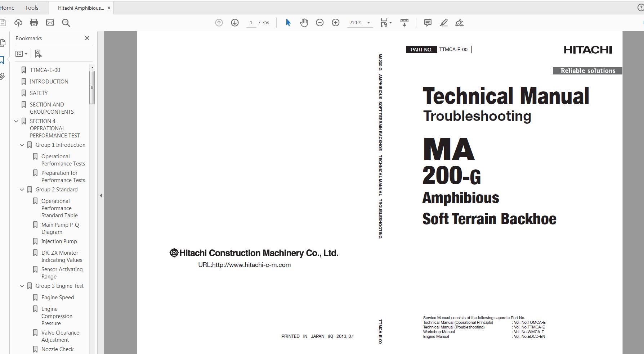Screen dimensions: 644x354
Task: Go to Nozzle Check bookmark
Action: click(x=57, y=349)
